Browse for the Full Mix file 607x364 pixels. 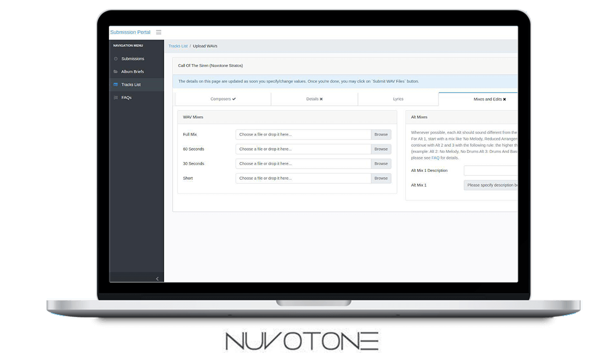(x=381, y=135)
